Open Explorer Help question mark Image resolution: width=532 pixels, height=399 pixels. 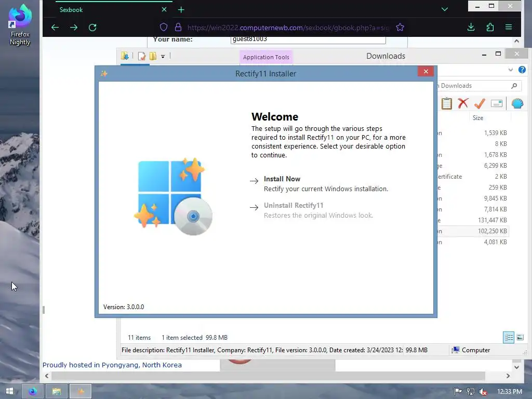(522, 70)
